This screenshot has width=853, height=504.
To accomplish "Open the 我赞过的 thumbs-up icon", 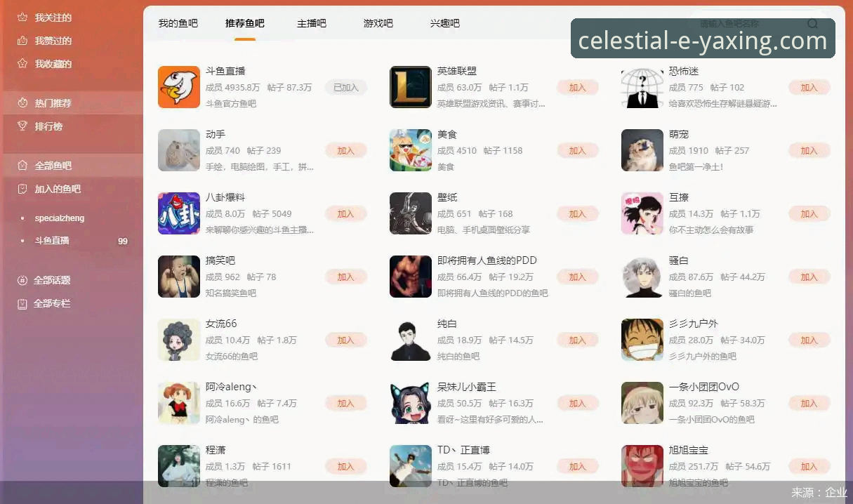I will pyautogui.click(x=22, y=41).
